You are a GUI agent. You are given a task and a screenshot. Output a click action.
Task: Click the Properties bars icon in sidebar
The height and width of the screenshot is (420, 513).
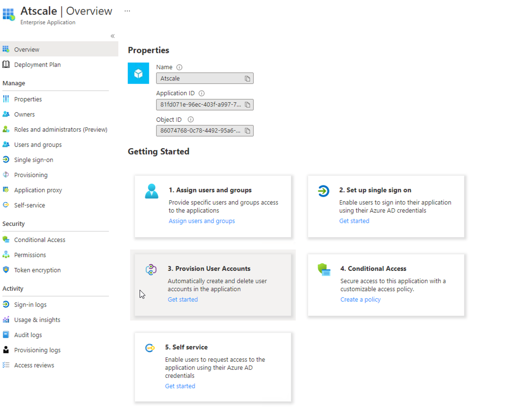click(6, 99)
